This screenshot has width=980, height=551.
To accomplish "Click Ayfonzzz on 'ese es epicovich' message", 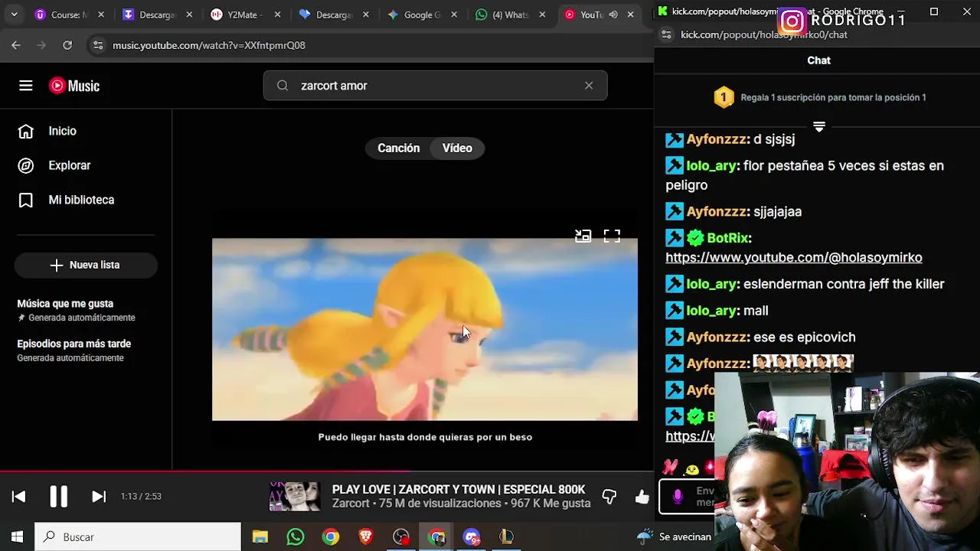I will 717,337.
